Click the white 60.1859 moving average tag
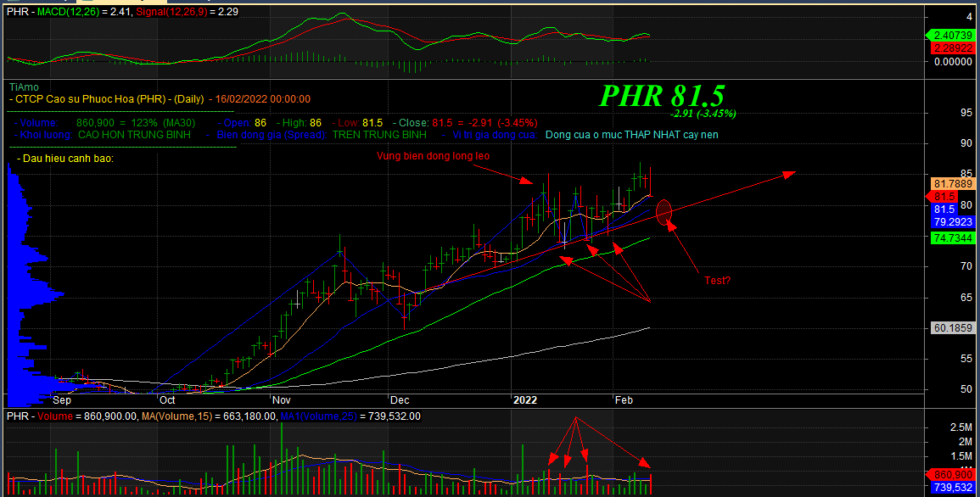980x497 pixels. (x=952, y=327)
